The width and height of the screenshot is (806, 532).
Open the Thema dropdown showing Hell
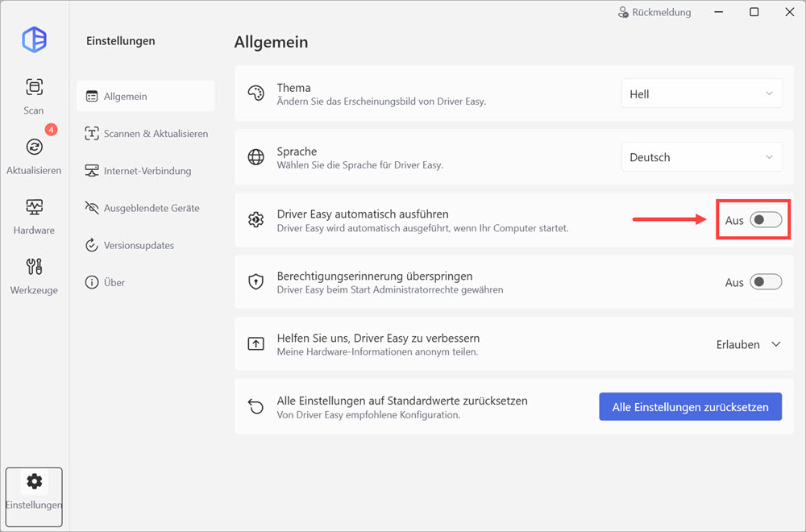tap(701, 94)
